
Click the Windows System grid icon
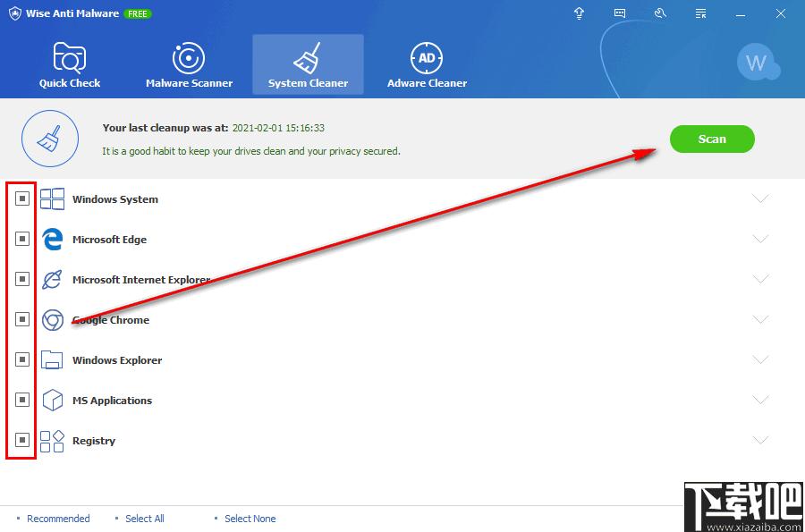[x=53, y=198]
